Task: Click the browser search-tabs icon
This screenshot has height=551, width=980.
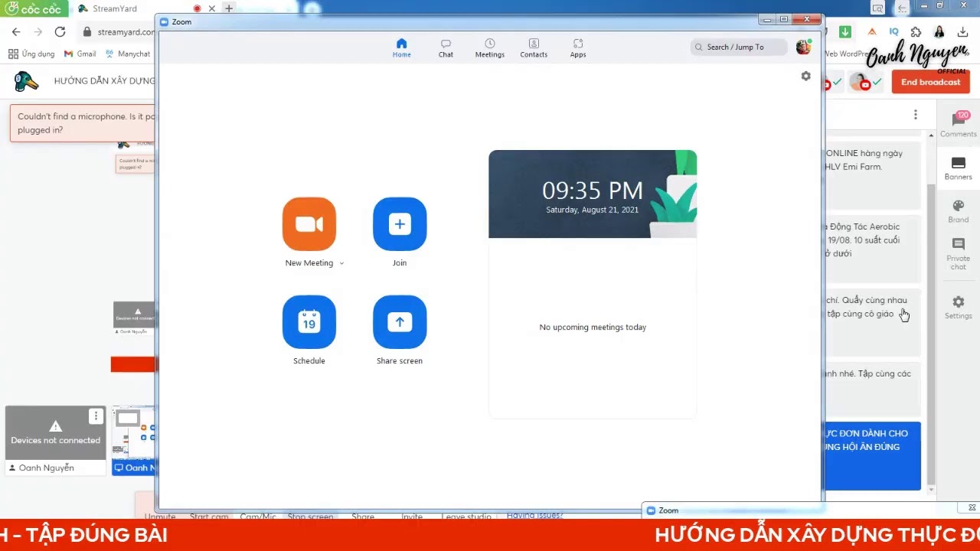Action: coord(877,7)
